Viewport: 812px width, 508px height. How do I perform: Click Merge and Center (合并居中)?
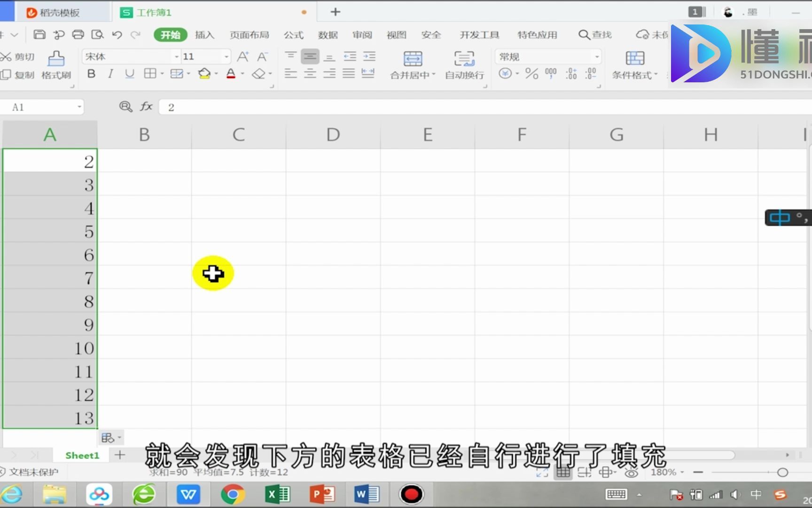point(413,65)
